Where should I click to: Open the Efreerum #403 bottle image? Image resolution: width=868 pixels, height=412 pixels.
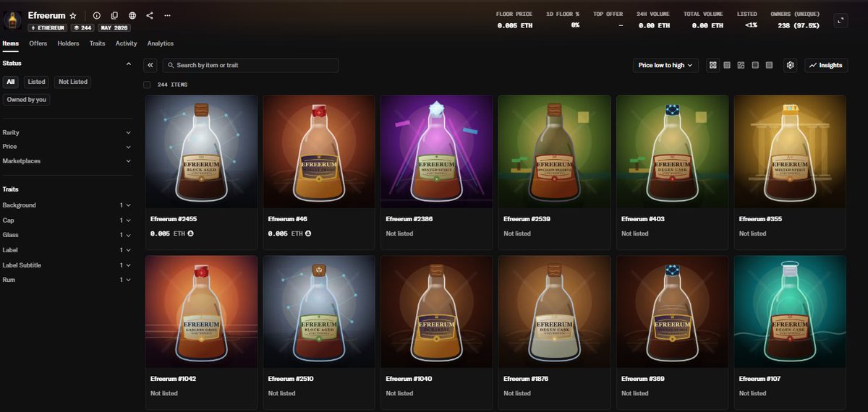(672, 152)
